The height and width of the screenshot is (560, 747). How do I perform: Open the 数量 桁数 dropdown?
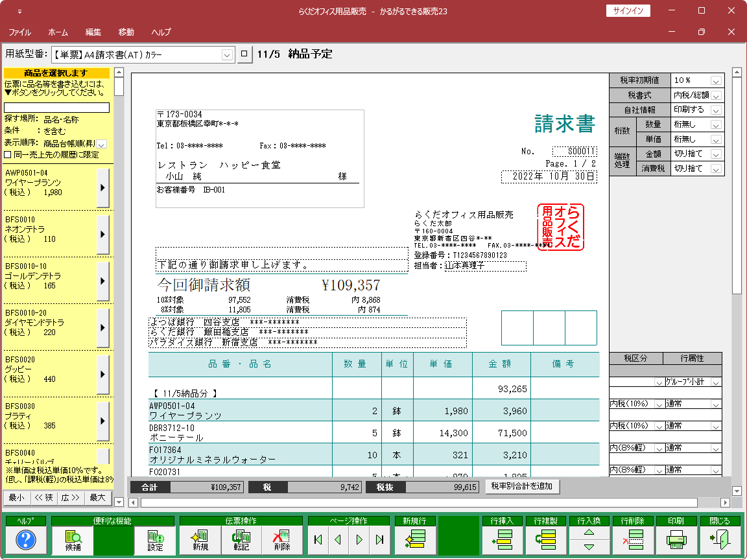pos(716,124)
